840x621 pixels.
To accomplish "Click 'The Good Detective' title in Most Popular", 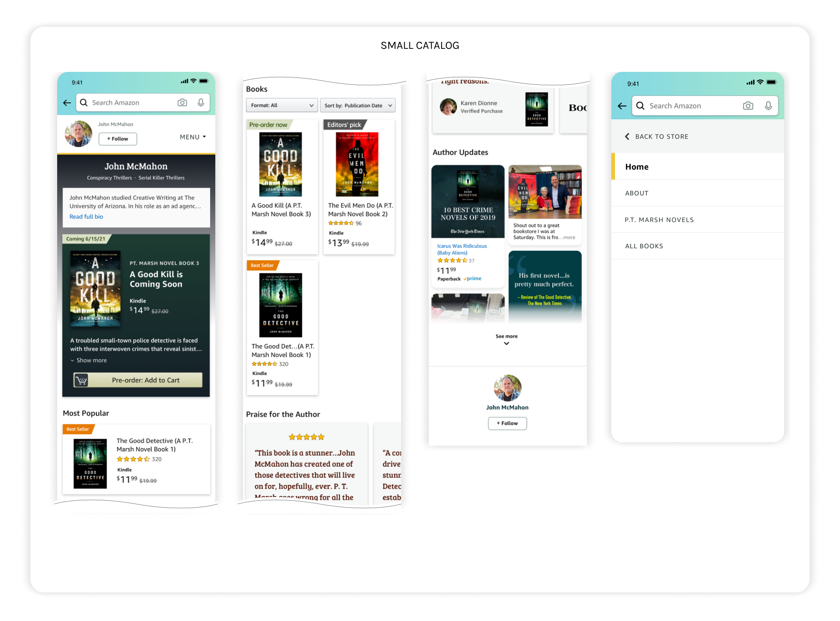I will (x=154, y=445).
